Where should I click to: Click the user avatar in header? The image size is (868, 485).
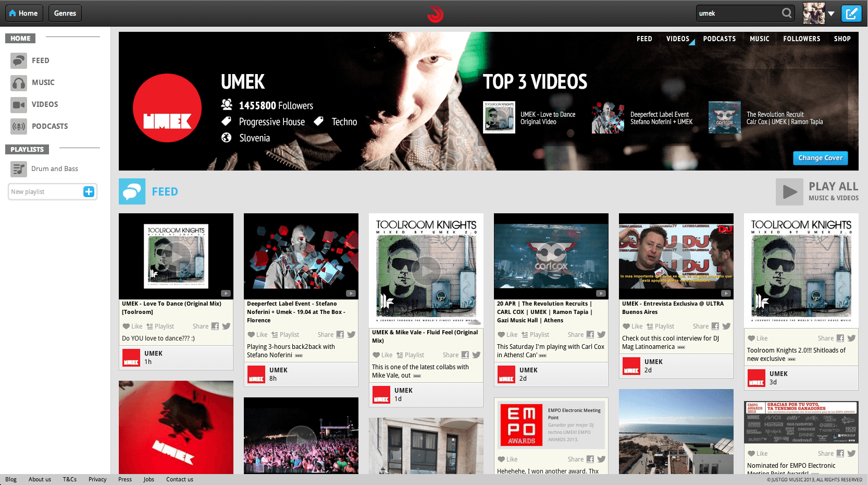click(x=814, y=13)
